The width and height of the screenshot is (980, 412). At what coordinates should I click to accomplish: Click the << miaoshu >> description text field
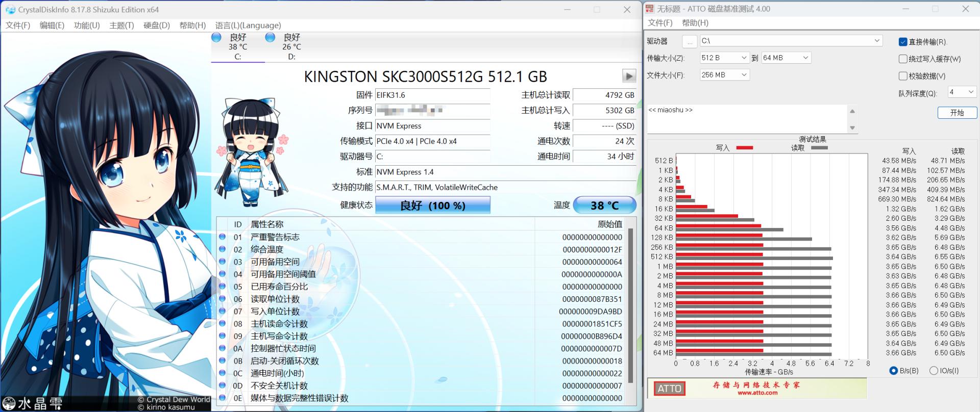click(747, 119)
